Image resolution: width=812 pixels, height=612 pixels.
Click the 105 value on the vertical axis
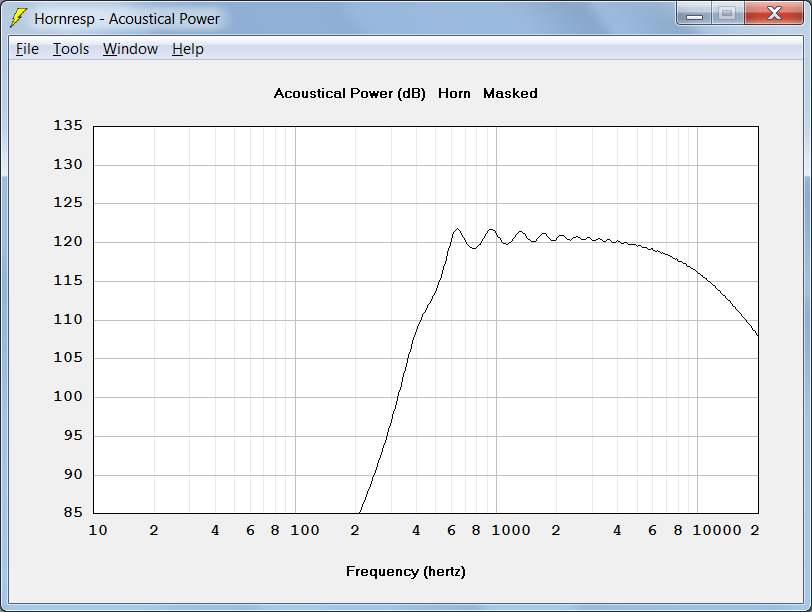(68, 358)
